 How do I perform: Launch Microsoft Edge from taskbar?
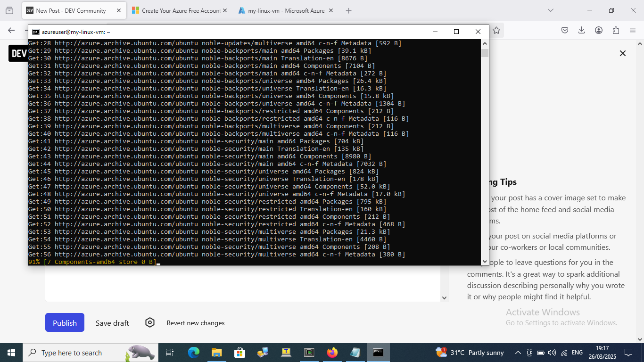coord(194,353)
